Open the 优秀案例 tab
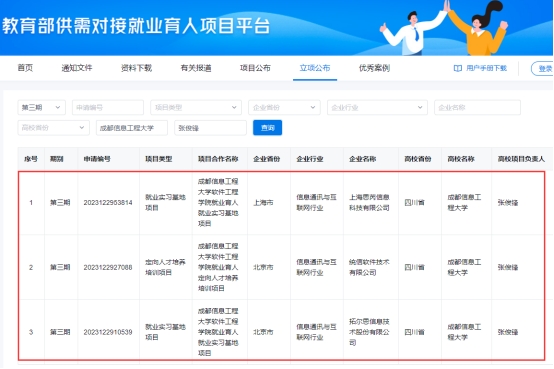The height and width of the screenshot is (369, 554). point(374,68)
